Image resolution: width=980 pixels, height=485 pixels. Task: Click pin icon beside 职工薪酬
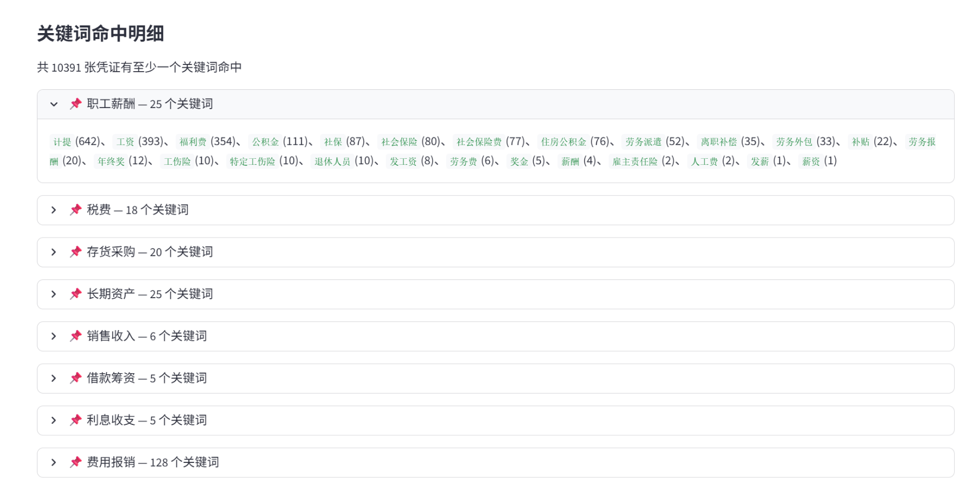point(75,104)
